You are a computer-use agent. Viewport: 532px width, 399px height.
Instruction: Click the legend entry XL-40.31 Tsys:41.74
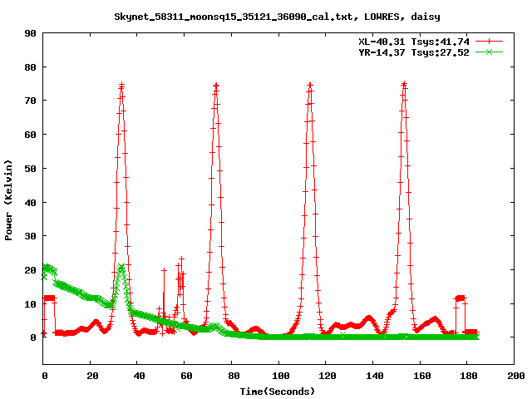click(x=414, y=42)
